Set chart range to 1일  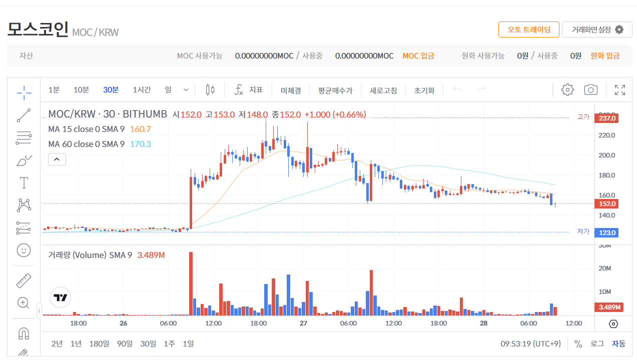[x=188, y=343]
